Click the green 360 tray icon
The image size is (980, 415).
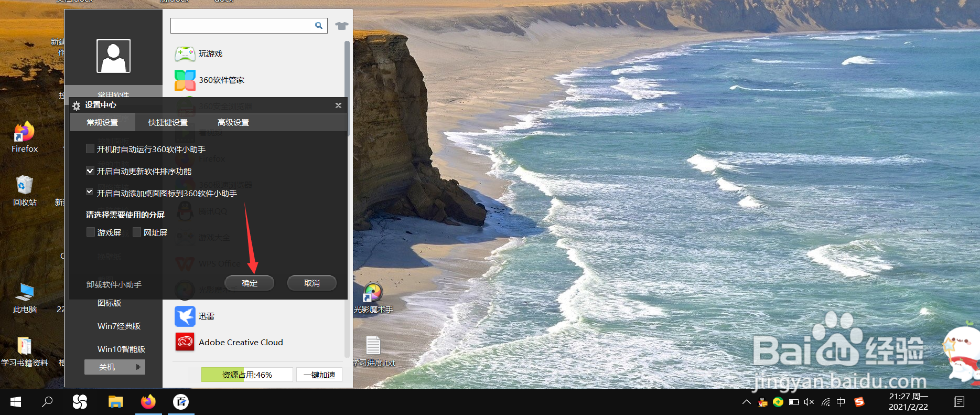(778, 402)
